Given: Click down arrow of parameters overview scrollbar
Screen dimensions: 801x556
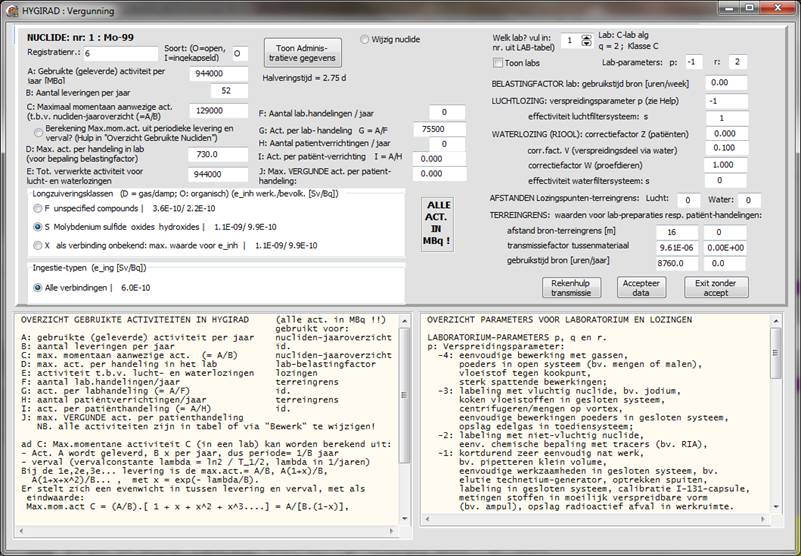Looking at the screenshot, I should (x=776, y=507).
